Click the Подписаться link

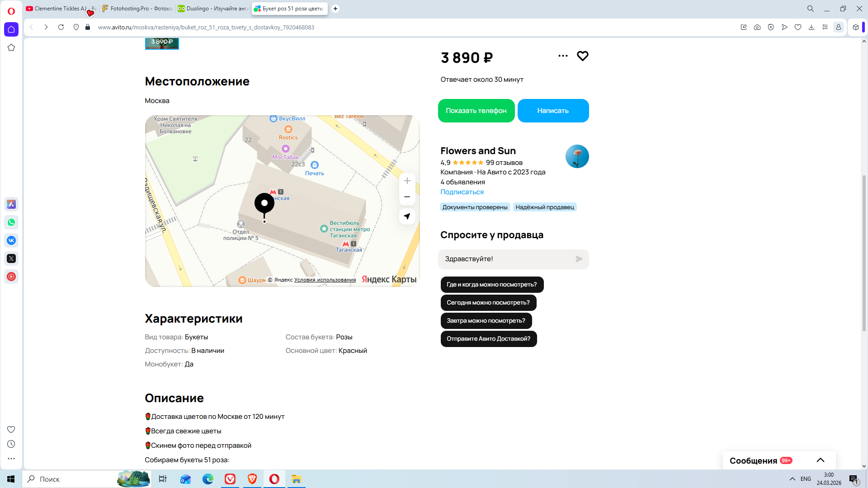pyautogui.click(x=462, y=192)
